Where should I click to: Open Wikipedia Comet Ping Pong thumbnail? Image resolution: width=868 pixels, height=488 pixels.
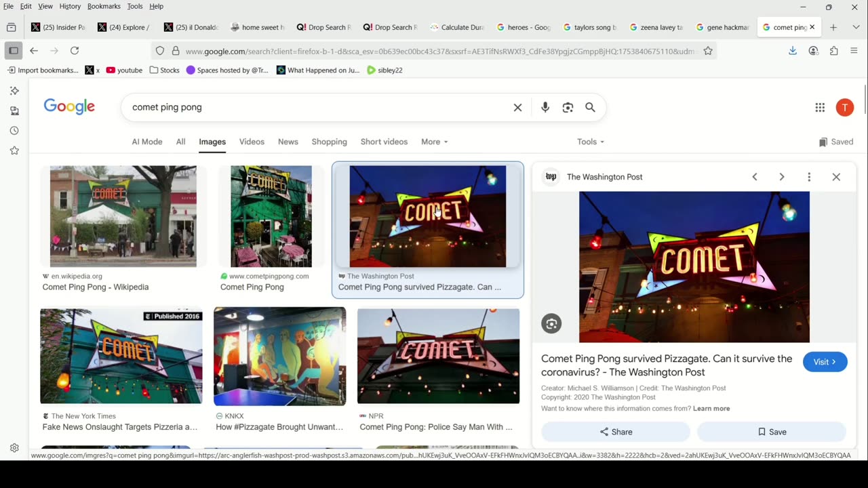[123, 216]
